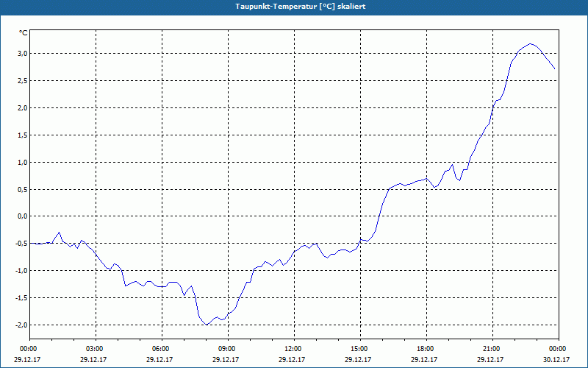Click the 29.12.17 date under 21:00
This screenshot has height=368, width=588.
click(490, 359)
